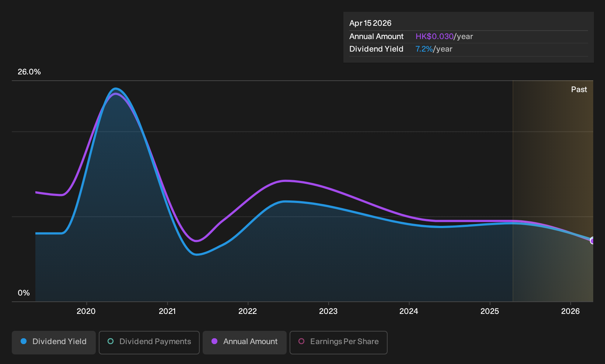605x364 pixels.
Task: Click the Past label in shaded region
Action: tap(579, 90)
